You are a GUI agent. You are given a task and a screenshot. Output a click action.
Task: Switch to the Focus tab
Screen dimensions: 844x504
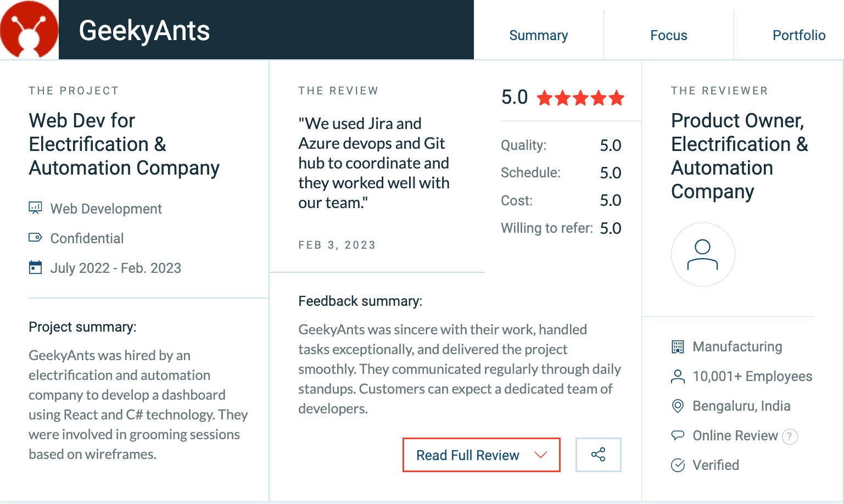(668, 35)
